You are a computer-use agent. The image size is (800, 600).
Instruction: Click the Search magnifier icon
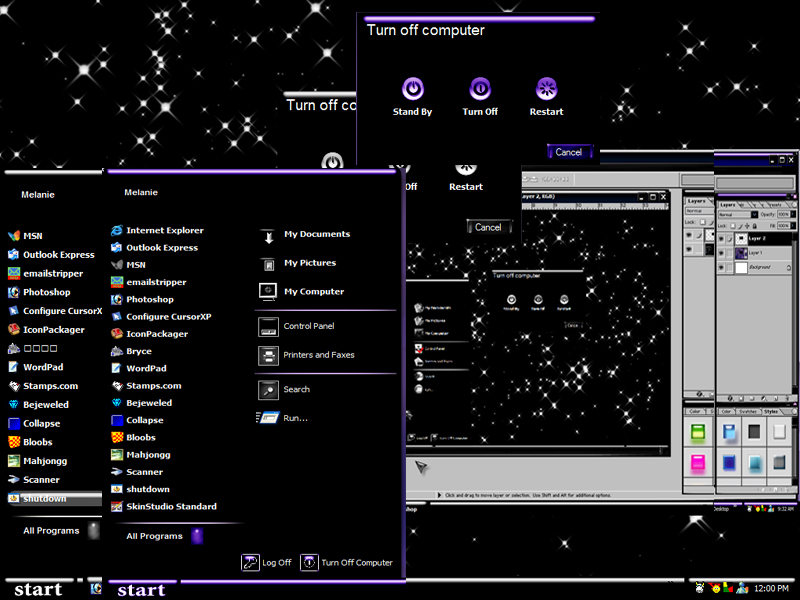point(268,390)
